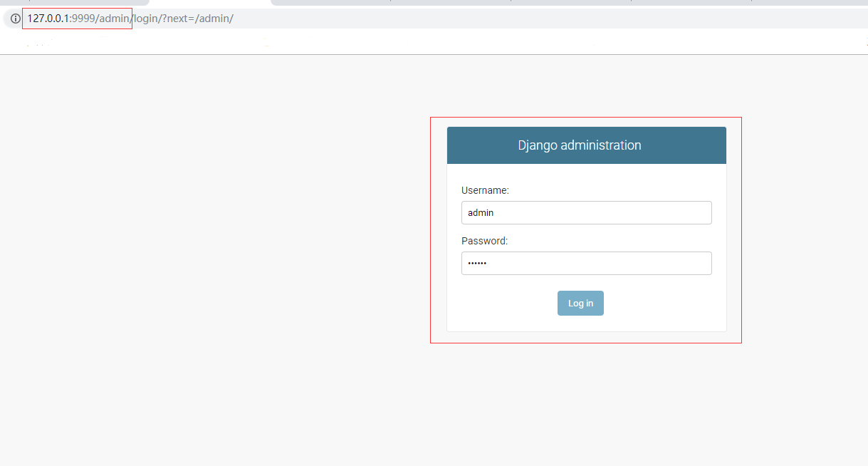The width and height of the screenshot is (868, 466).
Task: Click the site info icon in address bar
Action: (15, 19)
